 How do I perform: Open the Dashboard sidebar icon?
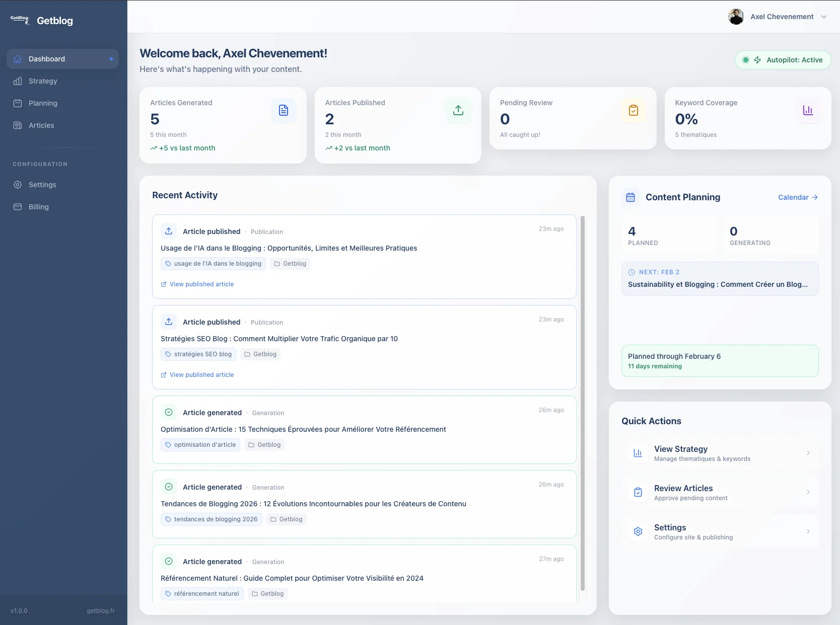(x=17, y=59)
